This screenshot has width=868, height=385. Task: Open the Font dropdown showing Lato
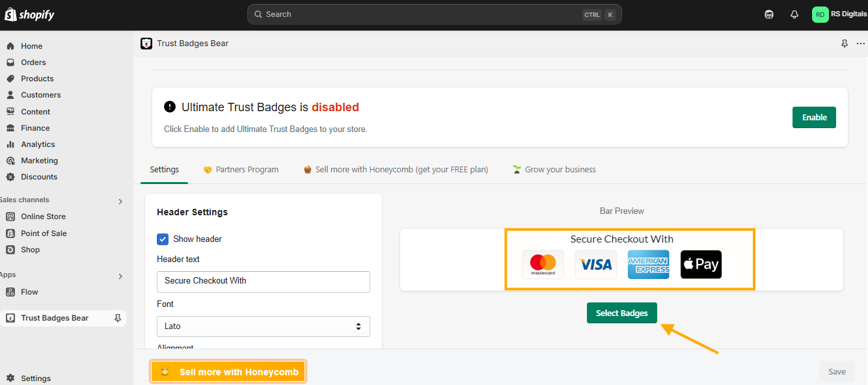(264, 326)
